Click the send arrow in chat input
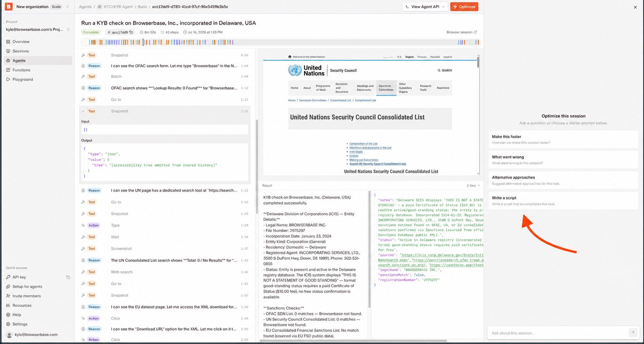644x344 pixels. coord(633,333)
